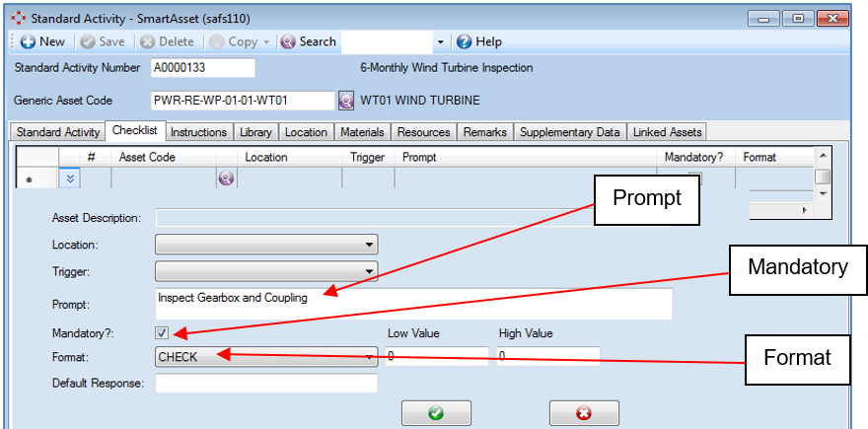This screenshot has height=429, width=868.
Task: Click the New toolbar button
Action: coord(42,41)
